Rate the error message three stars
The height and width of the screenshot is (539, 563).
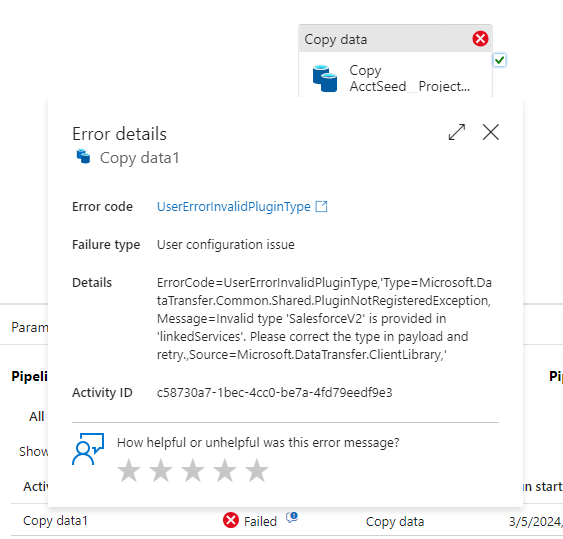click(193, 470)
